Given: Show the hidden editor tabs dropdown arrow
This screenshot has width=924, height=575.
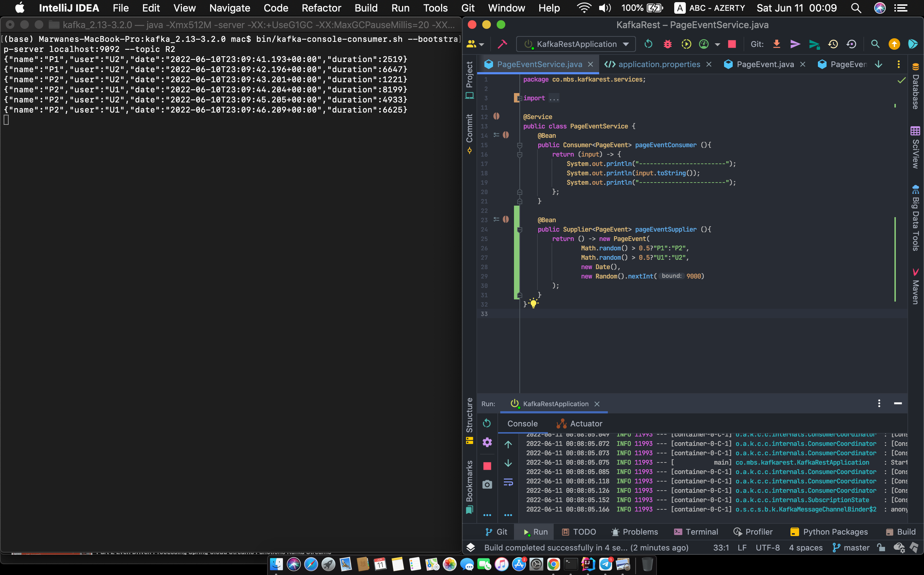Looking at the screenshot, I should [879, 64].
